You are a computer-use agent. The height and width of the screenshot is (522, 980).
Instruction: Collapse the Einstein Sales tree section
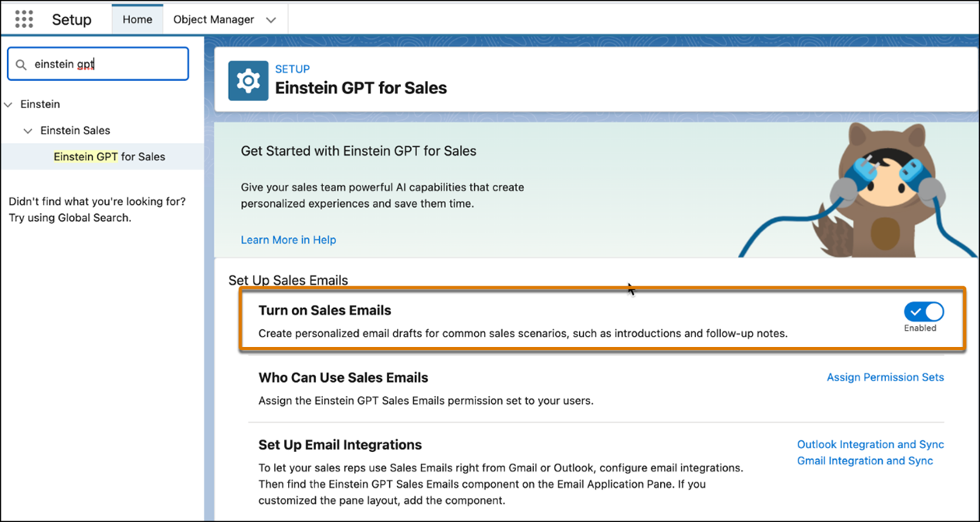(28, 130)
